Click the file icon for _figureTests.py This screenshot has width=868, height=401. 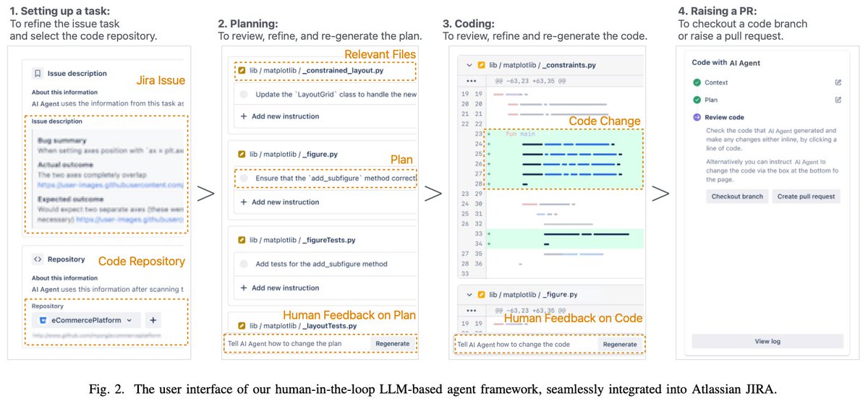coord(241,241)
